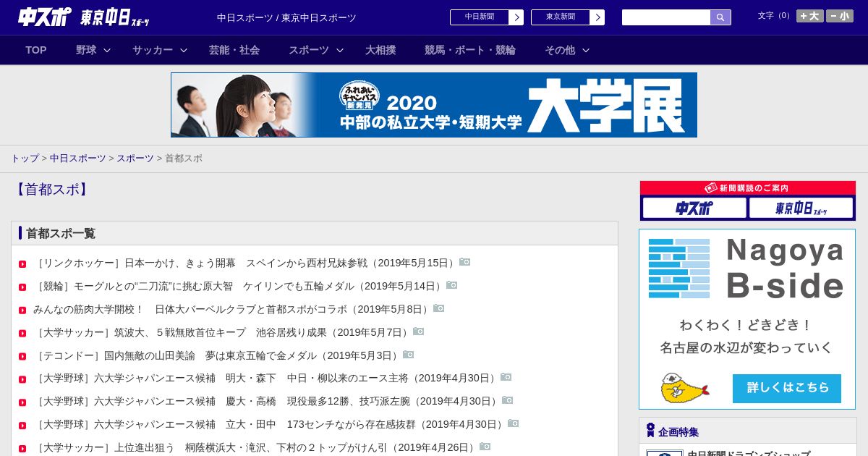This screenshot has width=868, height=456.
Task: Open 筑波大 5戦無敗首位キープ article
Action: (223, 332)
